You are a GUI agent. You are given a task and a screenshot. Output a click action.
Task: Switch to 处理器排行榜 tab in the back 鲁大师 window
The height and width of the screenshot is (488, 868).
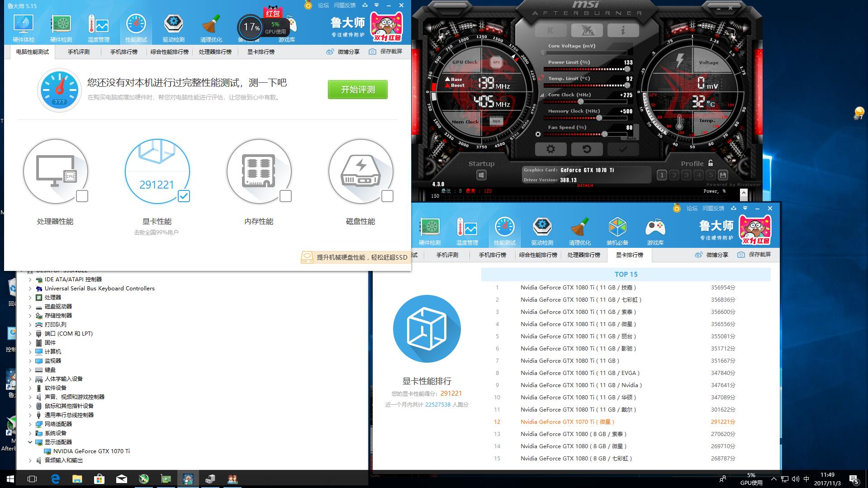584,255
